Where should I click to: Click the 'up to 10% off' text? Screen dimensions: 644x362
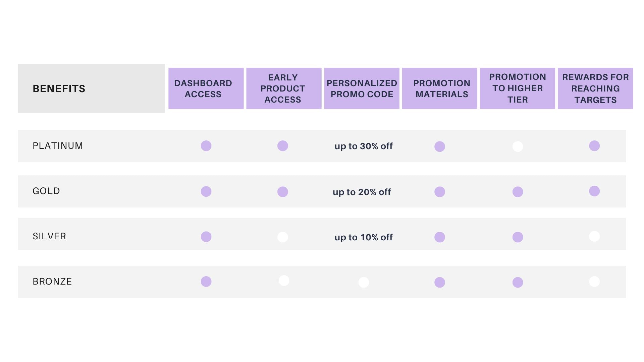[x=364, y=237]
